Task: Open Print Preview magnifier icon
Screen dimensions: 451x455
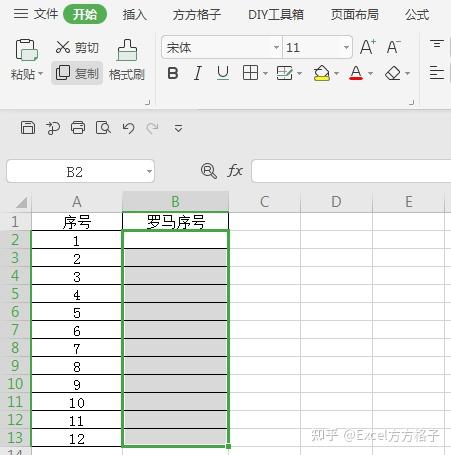Action: coord(103,128)
